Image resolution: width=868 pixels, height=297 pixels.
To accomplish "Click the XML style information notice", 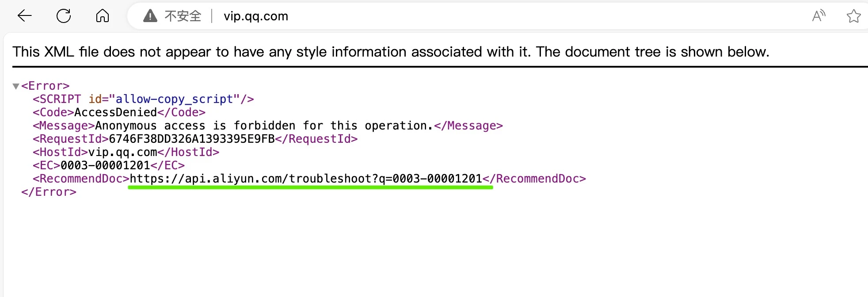I will (391, 52).
